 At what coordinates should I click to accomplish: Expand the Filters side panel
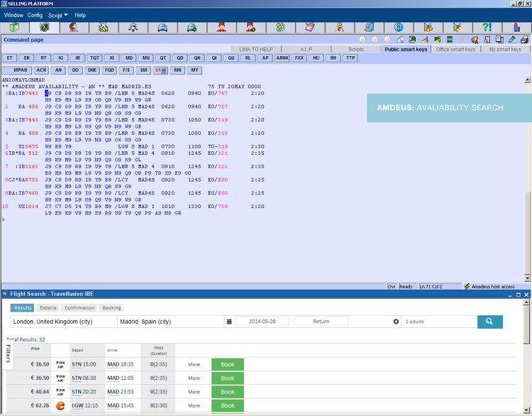(8, 354)
